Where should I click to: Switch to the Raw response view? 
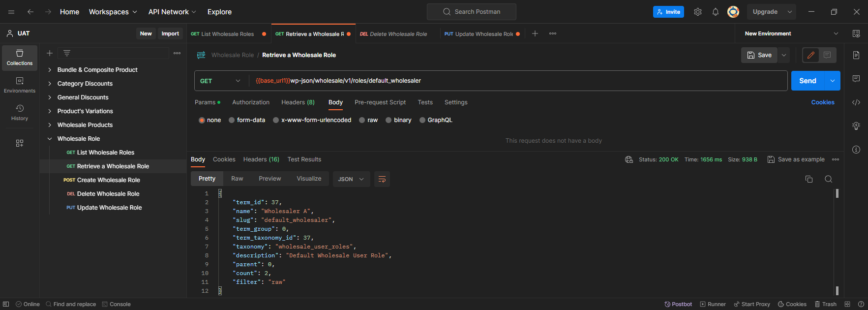(237, 179)
